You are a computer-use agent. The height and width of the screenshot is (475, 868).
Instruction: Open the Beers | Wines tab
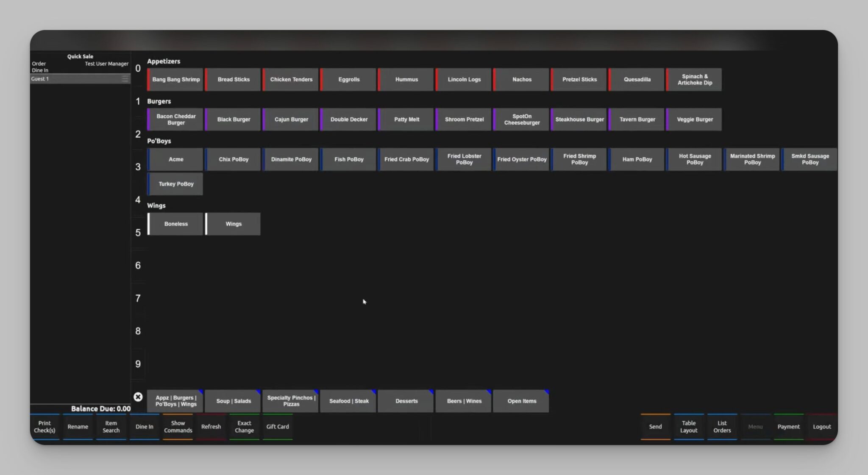[463, 401]
